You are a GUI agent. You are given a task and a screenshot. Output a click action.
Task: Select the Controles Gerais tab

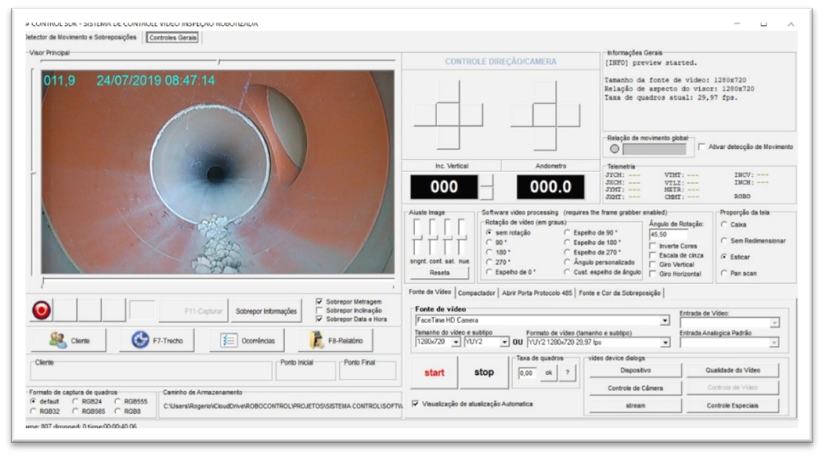(x=172, y=38)
